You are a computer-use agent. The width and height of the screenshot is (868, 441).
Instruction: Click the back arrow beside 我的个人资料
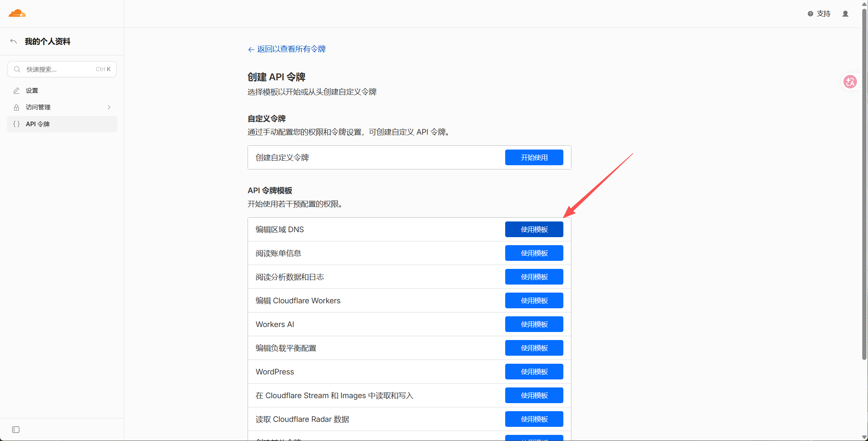[13, 41]
